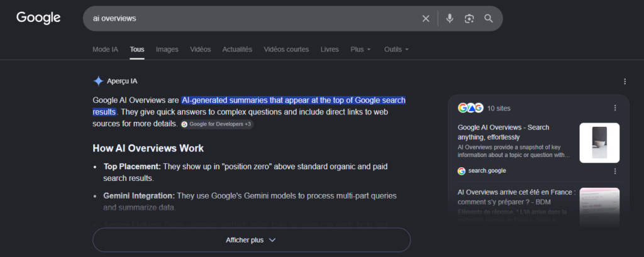Go to the Actualités tab
The image size is (644, 257).
(237, 49)
